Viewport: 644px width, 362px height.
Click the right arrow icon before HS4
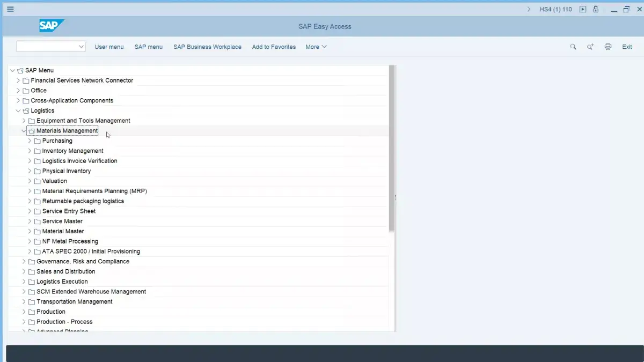tap(529, 9)
